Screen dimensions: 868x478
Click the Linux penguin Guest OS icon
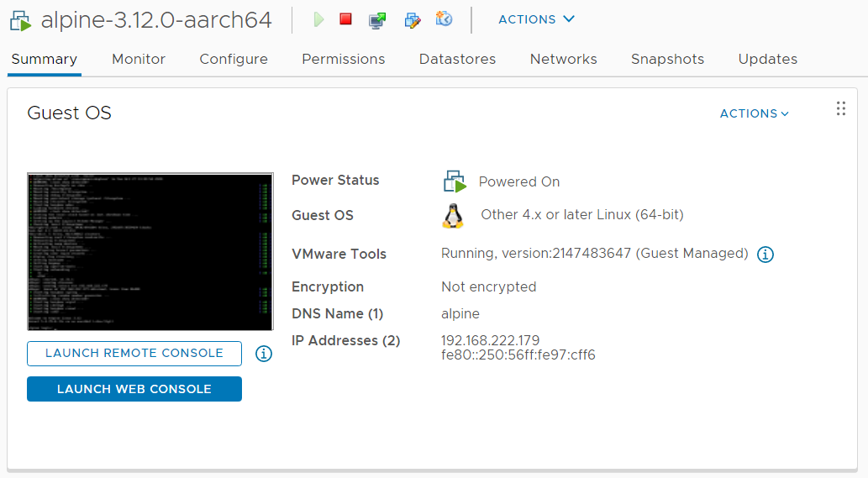(453, 216)
